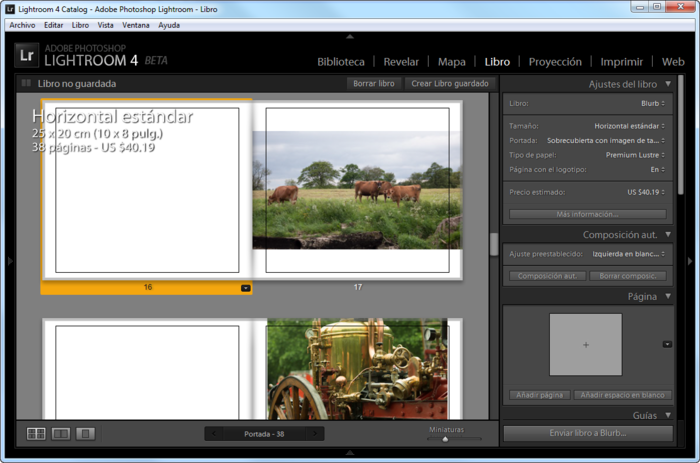Viewport: 700px width, 463px height.
Task: Click Añadir página button
Action: pos(539,395)
